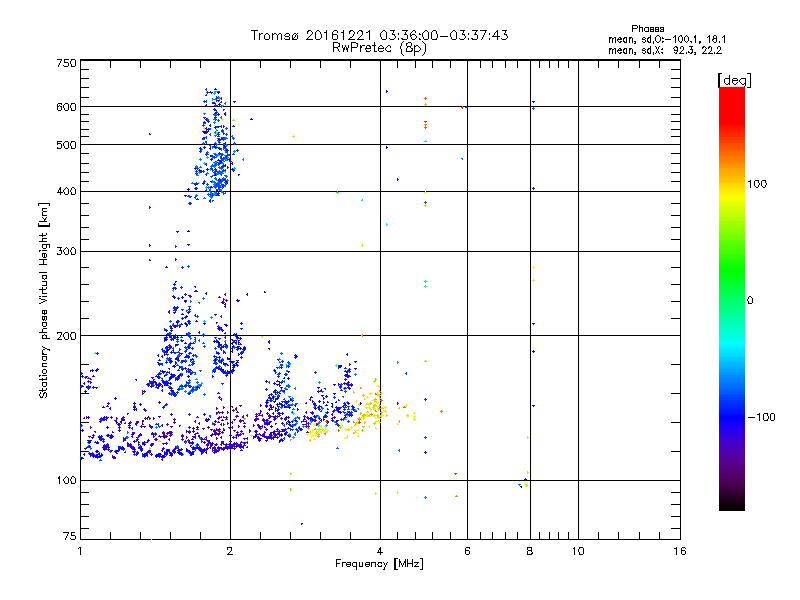The height and width of the screenshot is (600, 800).
Task: Click the y-axis tick label '500'
Action: click(66, 145)
